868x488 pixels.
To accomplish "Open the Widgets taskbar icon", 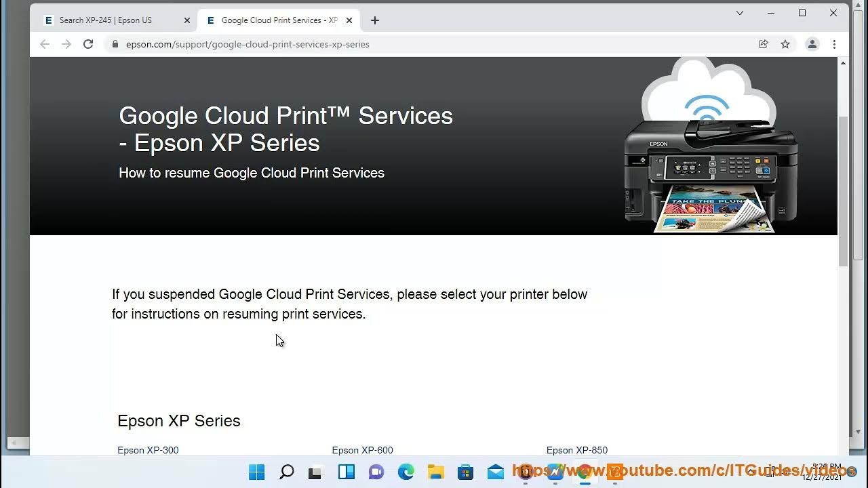I will pyautogui.click(x=346, y=472).
